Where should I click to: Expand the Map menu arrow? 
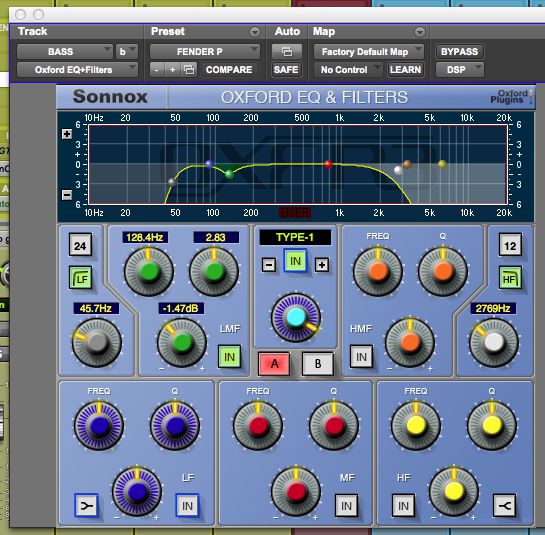[x=420, y=32]
